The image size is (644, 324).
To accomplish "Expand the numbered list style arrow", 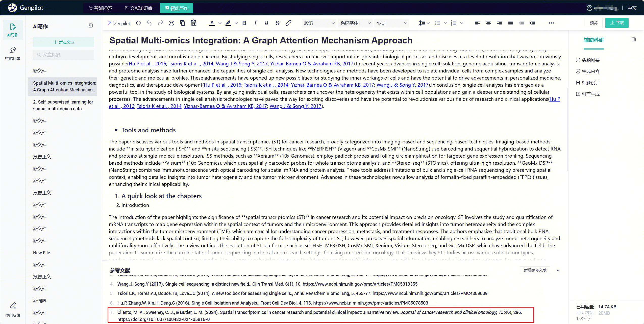I will tap(462, 23).
